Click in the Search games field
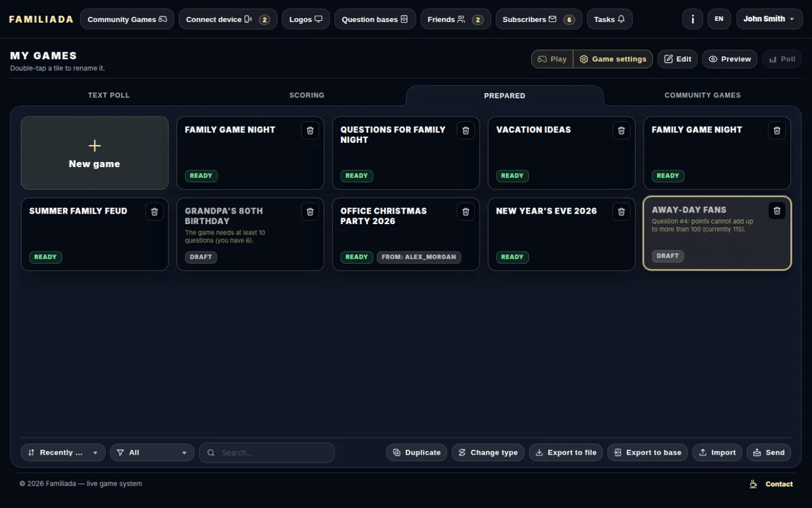The image size is (812, 508). pyautogui.click(x=267, y=453)
